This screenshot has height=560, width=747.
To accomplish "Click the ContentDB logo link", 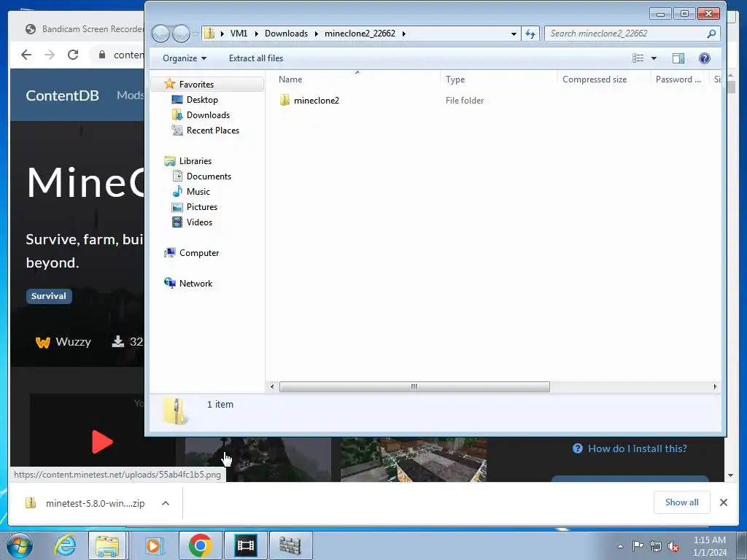I will 62,96.
